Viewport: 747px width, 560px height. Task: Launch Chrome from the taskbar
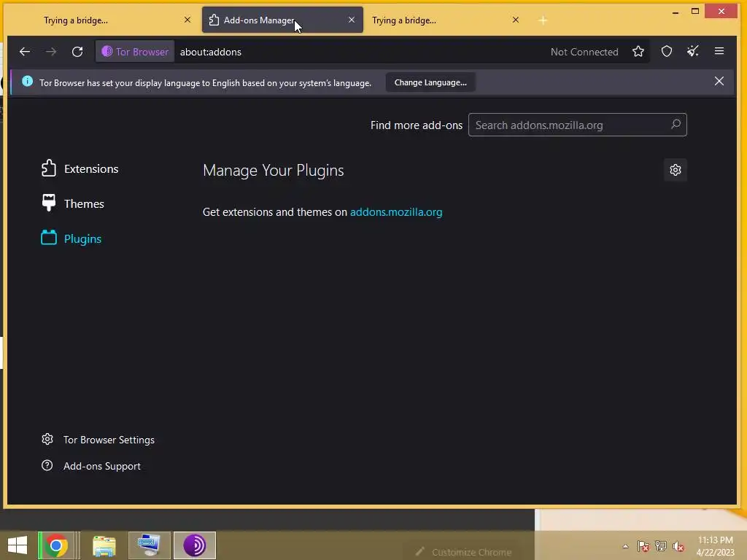pyautogui.click(x=55, y=545)
